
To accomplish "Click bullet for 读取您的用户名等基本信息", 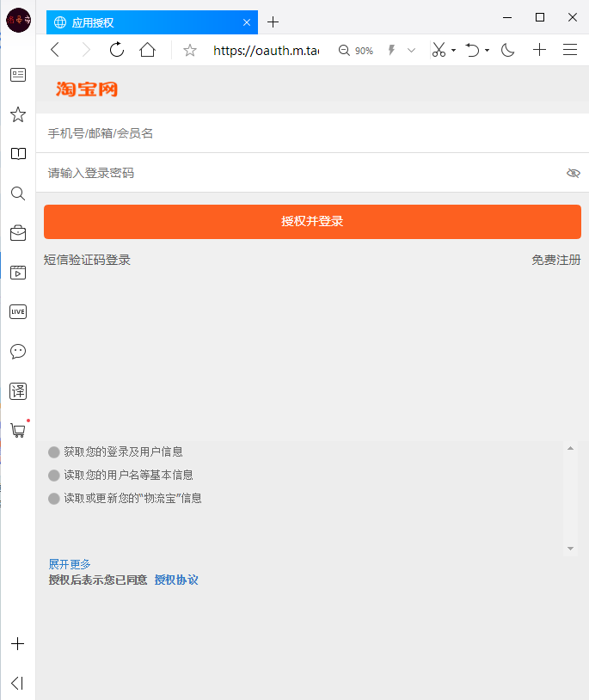I will coord(54,476).
